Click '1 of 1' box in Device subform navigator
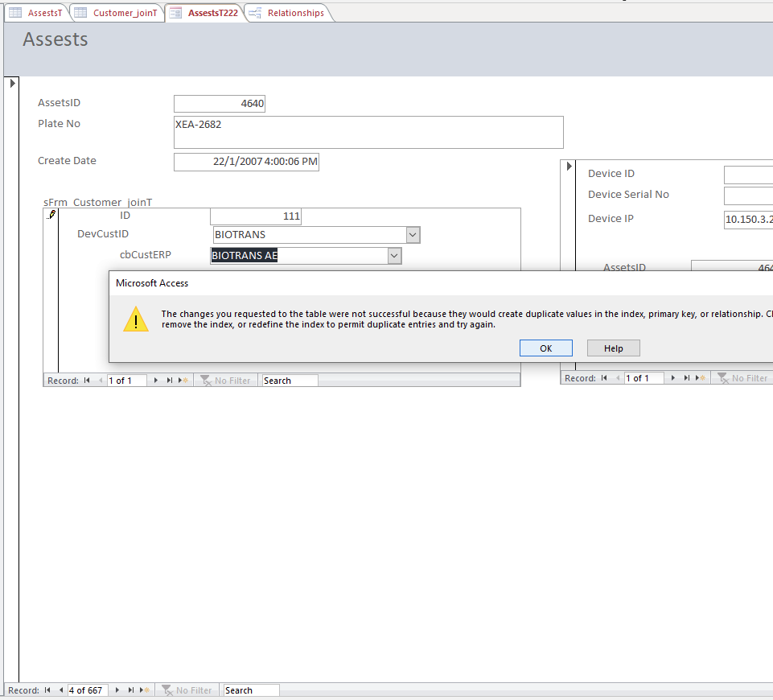Image resolution: width=773 pixels, height=700 pixels. coord(643,378)
